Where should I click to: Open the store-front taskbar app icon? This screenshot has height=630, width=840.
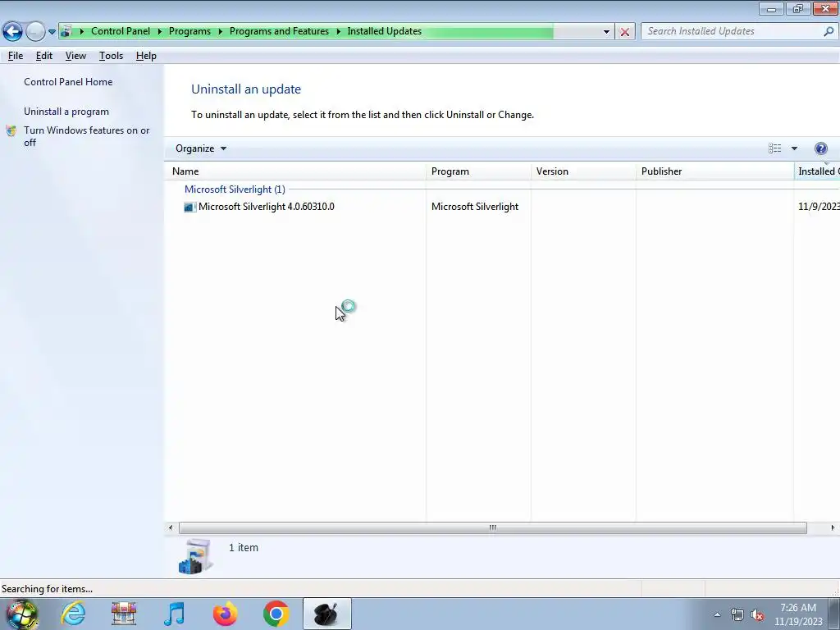click(124, 614)
